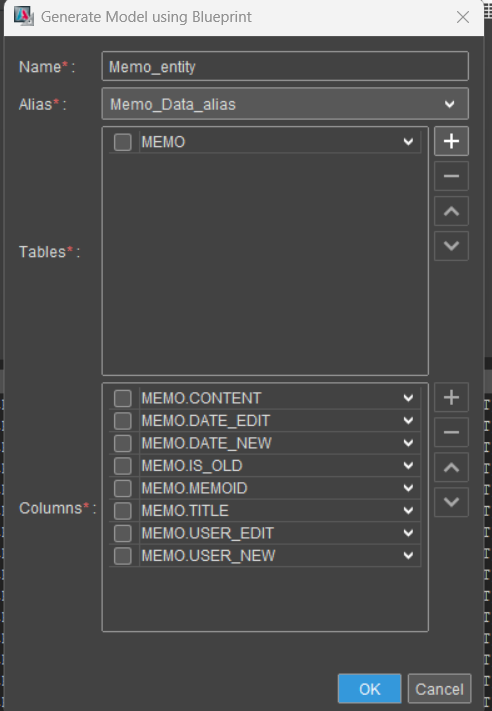
Task: Move selected column up
Action: click(x=451, y=468)
